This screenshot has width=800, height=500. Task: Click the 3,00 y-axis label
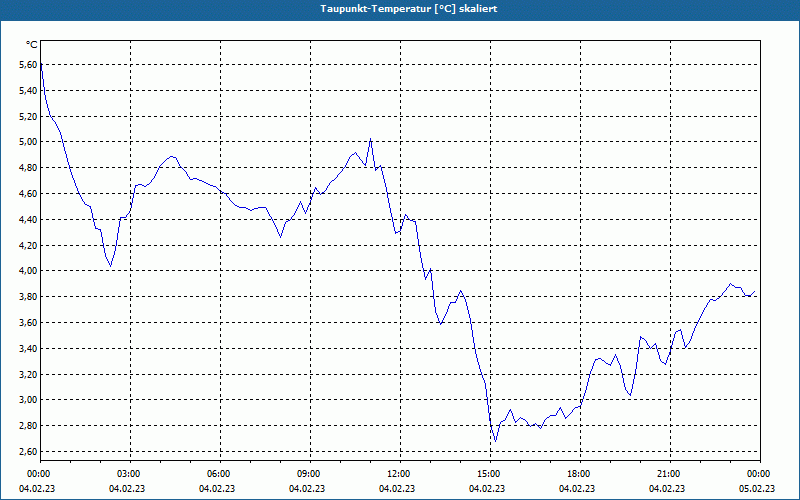click(x=28, y=399)
